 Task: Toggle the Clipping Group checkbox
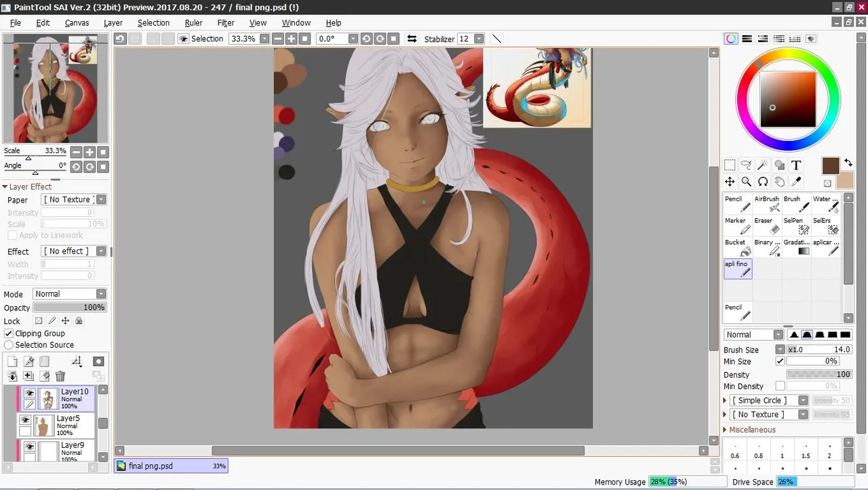click(9, 333)
